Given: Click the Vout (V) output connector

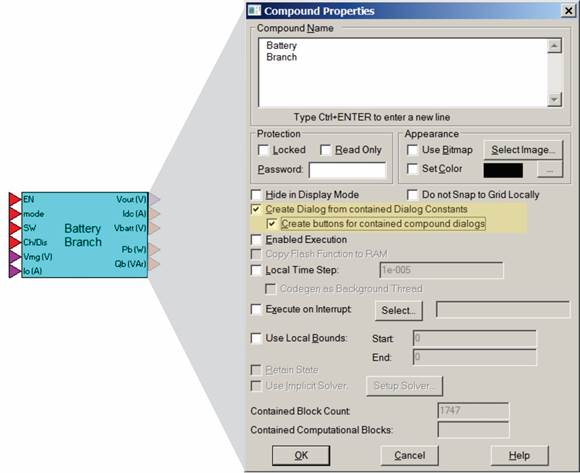Looking at the screenshot, I should [154, 199].
